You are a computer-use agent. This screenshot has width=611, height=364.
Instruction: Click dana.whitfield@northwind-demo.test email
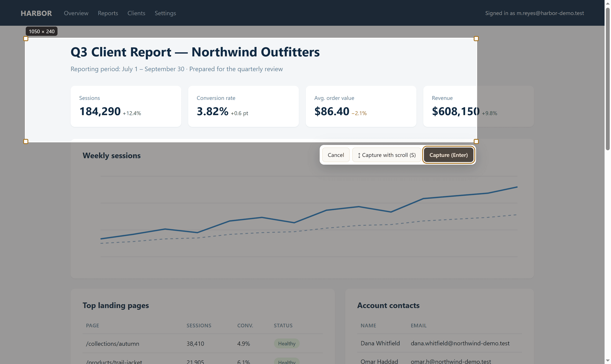pos(460,343)
